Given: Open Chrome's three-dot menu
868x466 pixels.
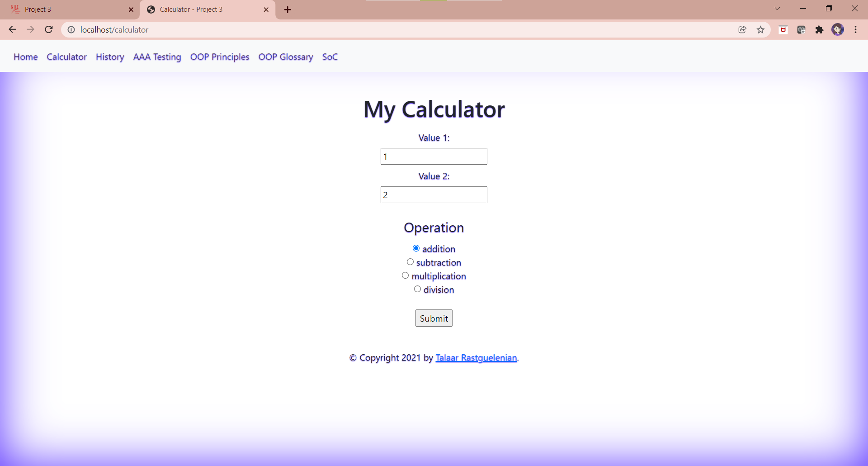Looking at the screenshot, I should (x=856, y=29).
